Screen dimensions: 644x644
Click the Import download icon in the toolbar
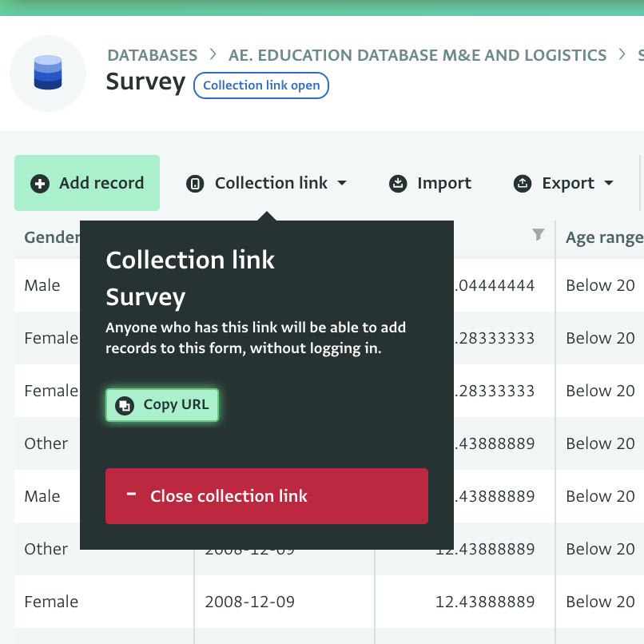[399, 183]
